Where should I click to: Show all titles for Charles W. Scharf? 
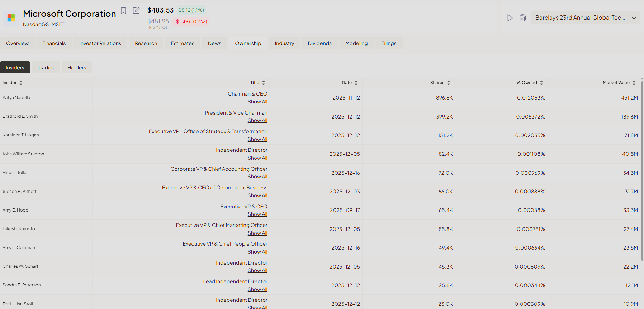coord(257,270)
